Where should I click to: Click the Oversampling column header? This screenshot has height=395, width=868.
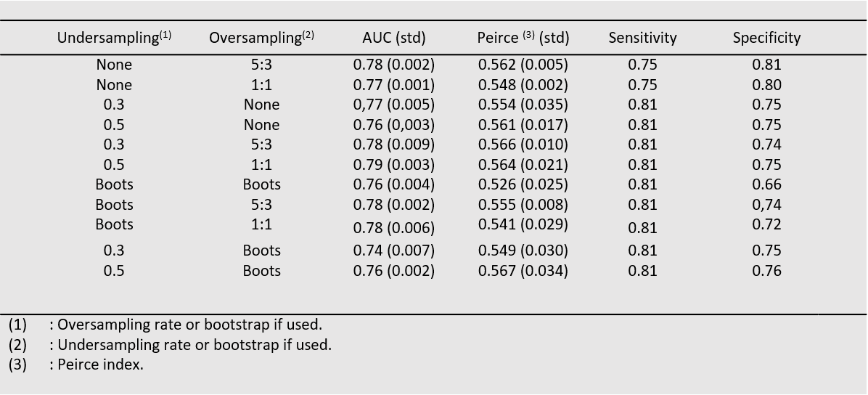coord(261,38)
